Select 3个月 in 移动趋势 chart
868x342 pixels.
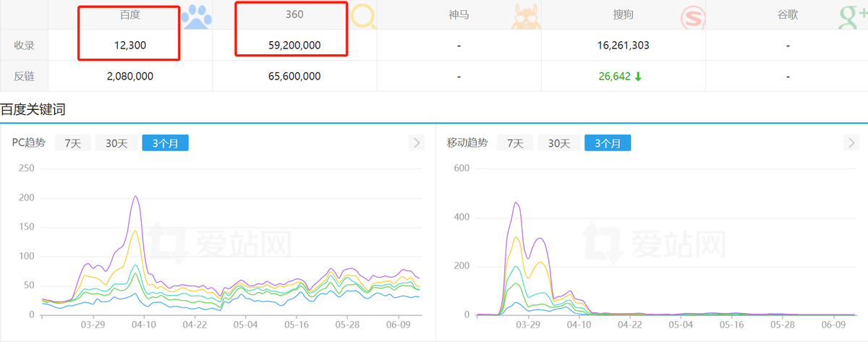tap(608, 143)
